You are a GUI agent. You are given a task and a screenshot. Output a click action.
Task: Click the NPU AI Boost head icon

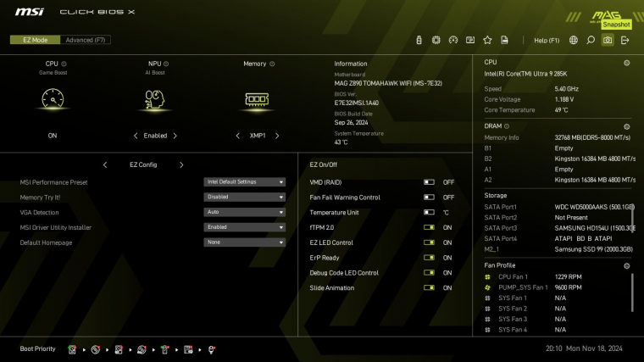tap(155, 99)
